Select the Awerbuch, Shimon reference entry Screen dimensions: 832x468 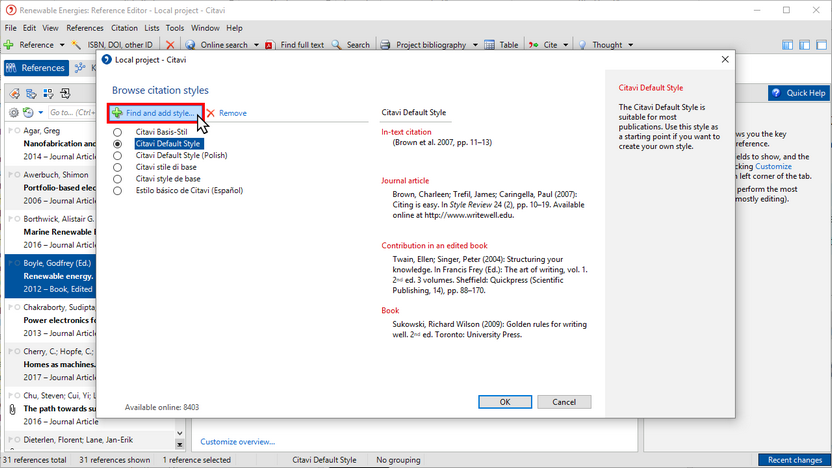(51, 187)
